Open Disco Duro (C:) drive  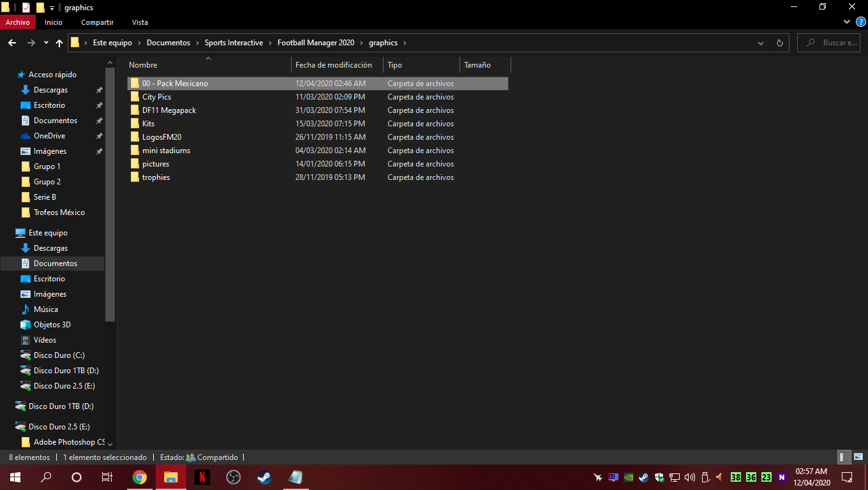59,355
